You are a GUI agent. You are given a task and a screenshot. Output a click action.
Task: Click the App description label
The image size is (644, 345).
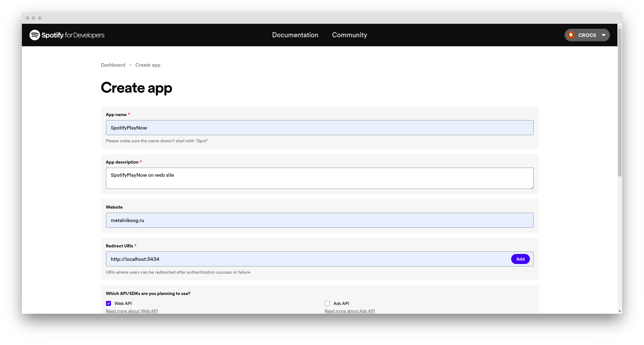tap(122, 162)
